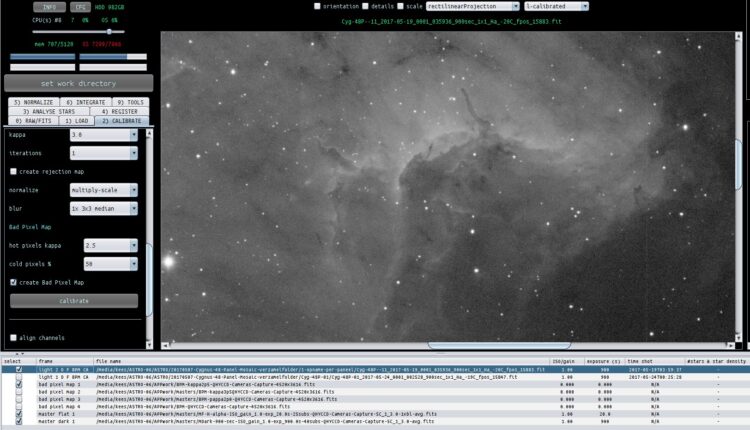The height and width of the screenshot is (430, 750).
Task: Click the image viewer scroll-right arrow
Action: click(x=730, y=345)
